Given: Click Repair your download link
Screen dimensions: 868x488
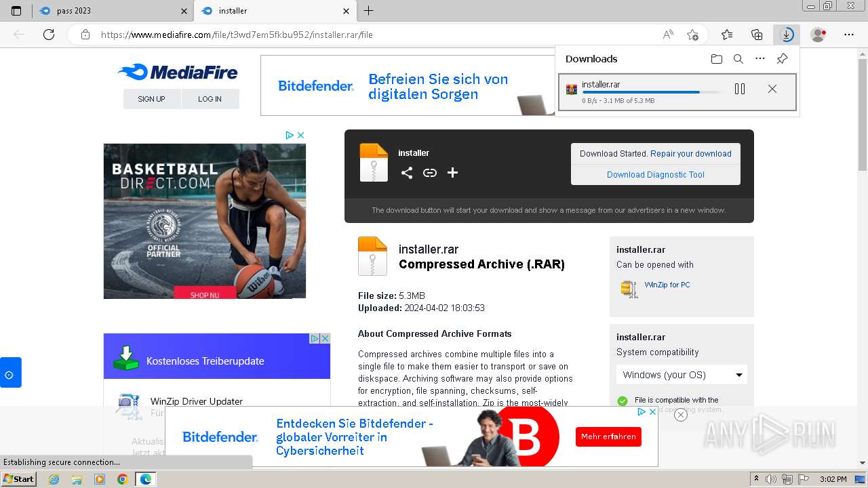Looking at the screenshot, I should click(691, 154).
